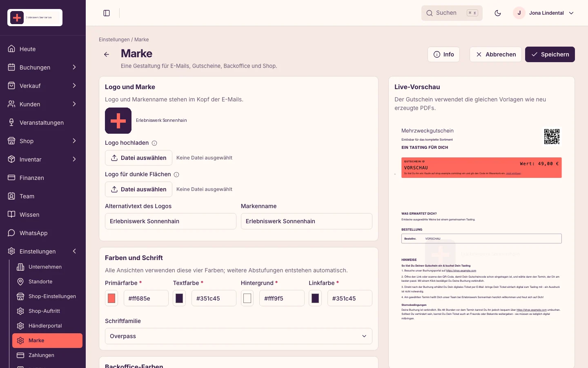Click the red cross logo preview
Screen dimensions: 588x368
118,121
